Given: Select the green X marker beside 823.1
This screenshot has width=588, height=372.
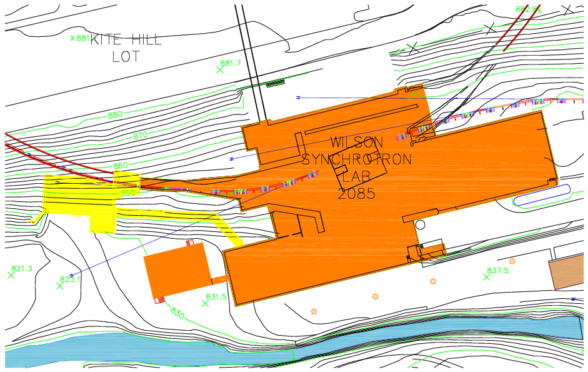Looking at the screenshot, I should [x=59, y=286].
